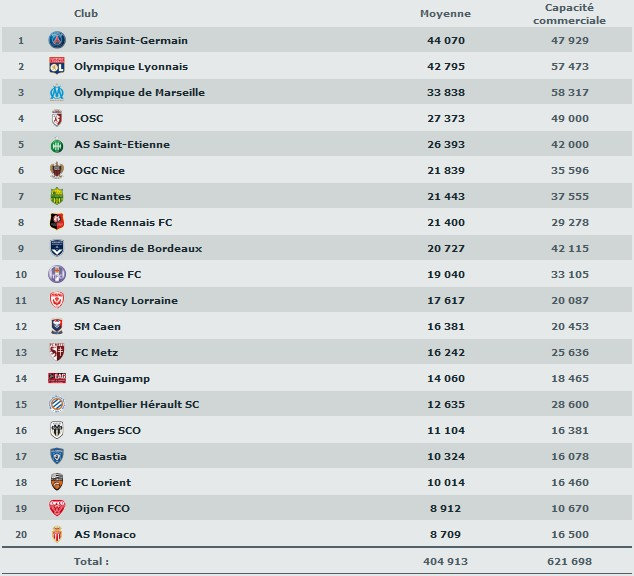
Task: Open the Montpellier Hérault SC link
Action: point(136,405)
